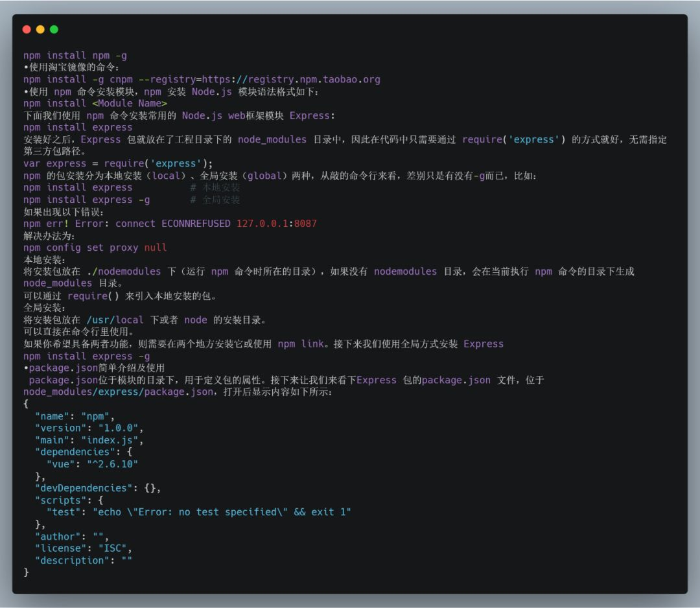Image resolution: width=700 pixels, height=608 pixels.
Task: Click the yellow minimize window dot
Action: click(40, 29)
